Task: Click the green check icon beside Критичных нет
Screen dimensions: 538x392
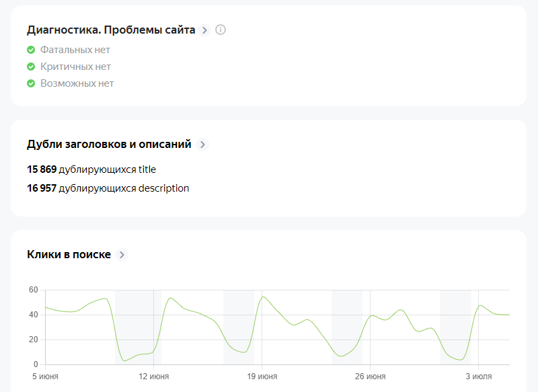Action: (x=31, y=67)
